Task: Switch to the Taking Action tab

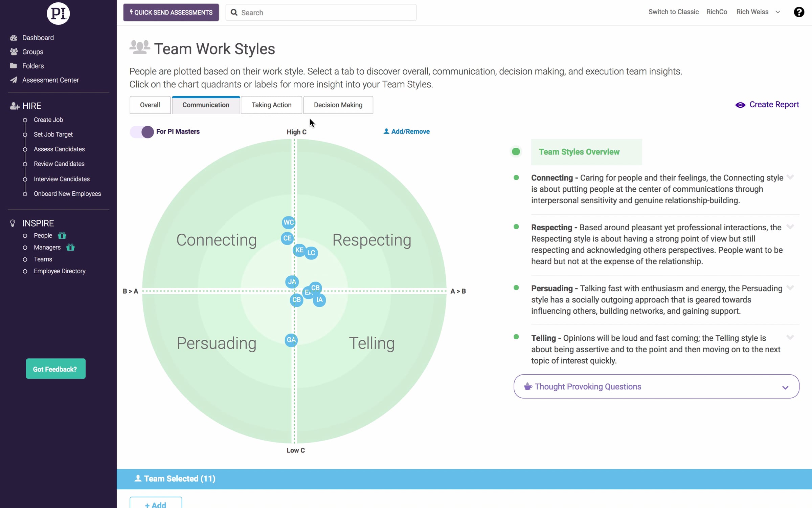Action: (271, 105)
